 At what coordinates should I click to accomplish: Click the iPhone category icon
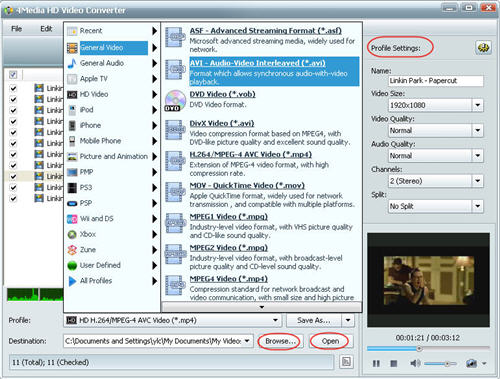click(x=72, y=126)
